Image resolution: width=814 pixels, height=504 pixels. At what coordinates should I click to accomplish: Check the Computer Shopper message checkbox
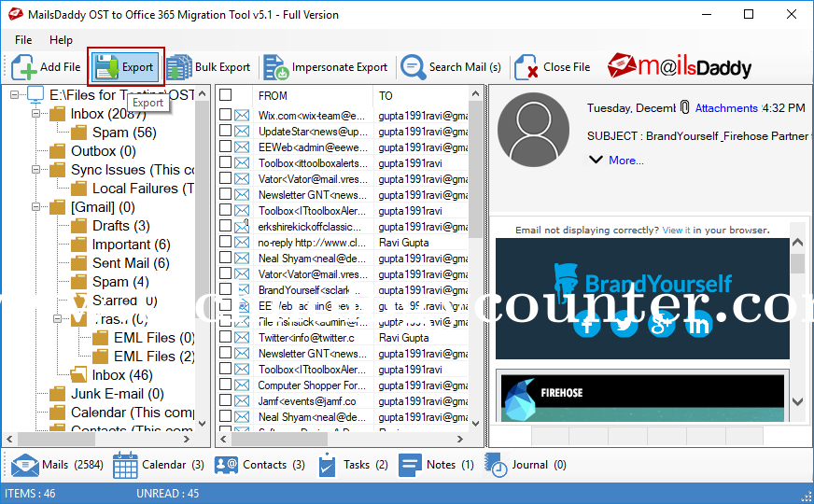(x=225, y=385)
